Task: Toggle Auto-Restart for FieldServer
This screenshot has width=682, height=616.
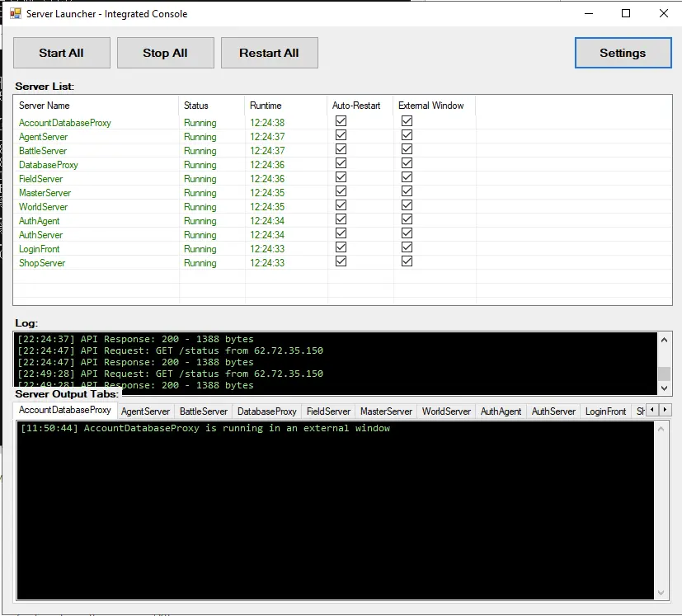Action: [x=341, y=177]
